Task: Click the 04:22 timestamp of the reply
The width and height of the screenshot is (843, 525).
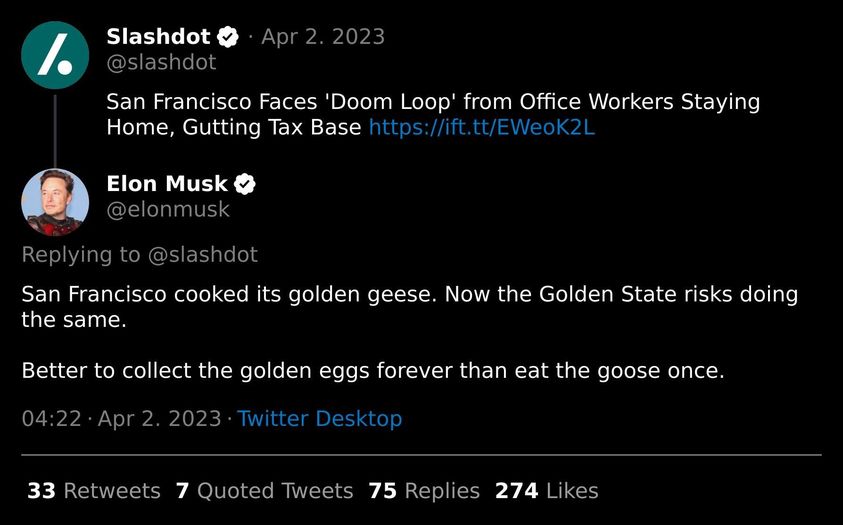Action: 52,419
